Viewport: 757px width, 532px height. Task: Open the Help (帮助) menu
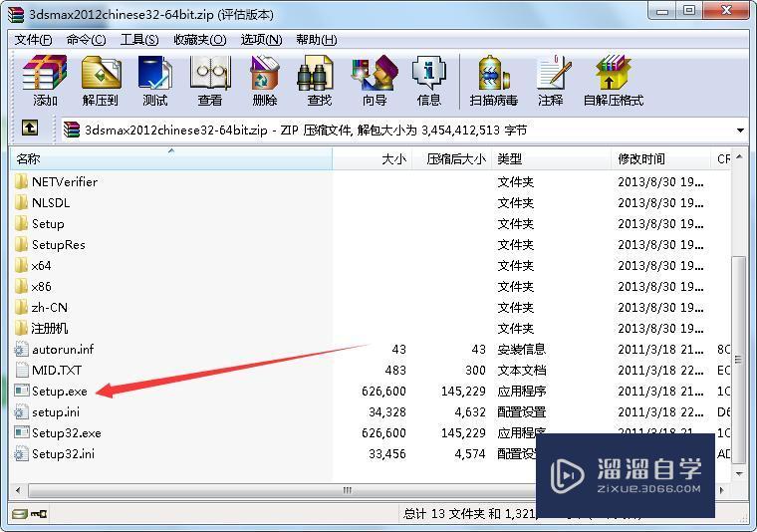(317, 40)
